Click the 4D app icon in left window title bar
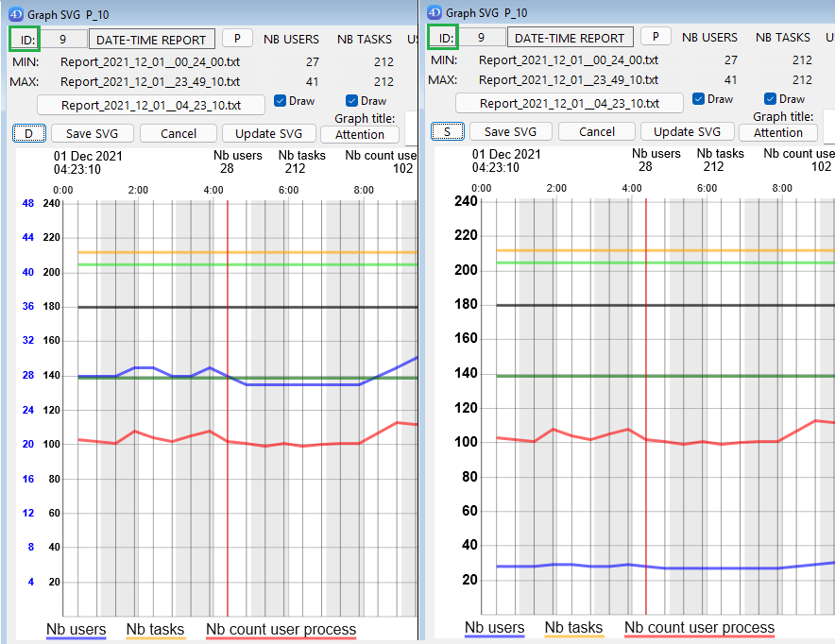This screenshot has height=644, width=835. (15, 12)
